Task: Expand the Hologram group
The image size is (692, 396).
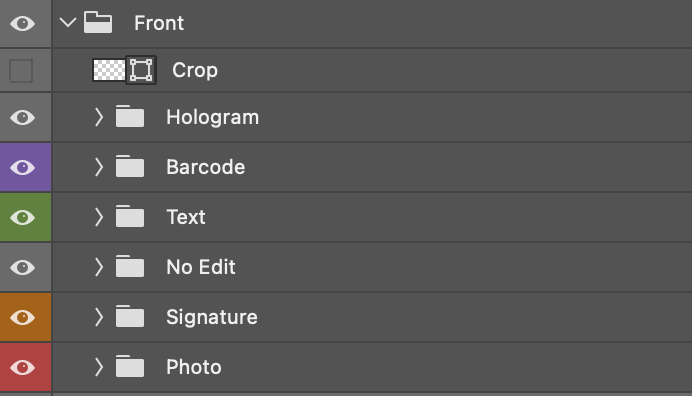Action: click(x=99, y=117)
